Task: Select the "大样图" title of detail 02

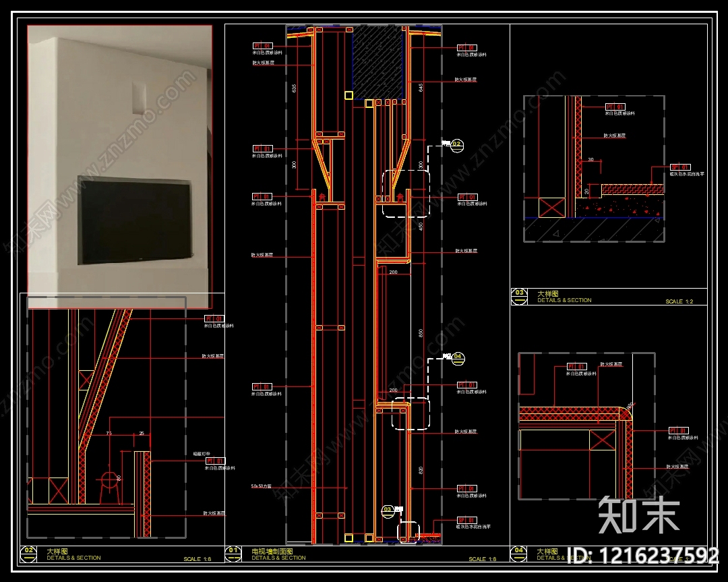Action: (x=57, y=551)
